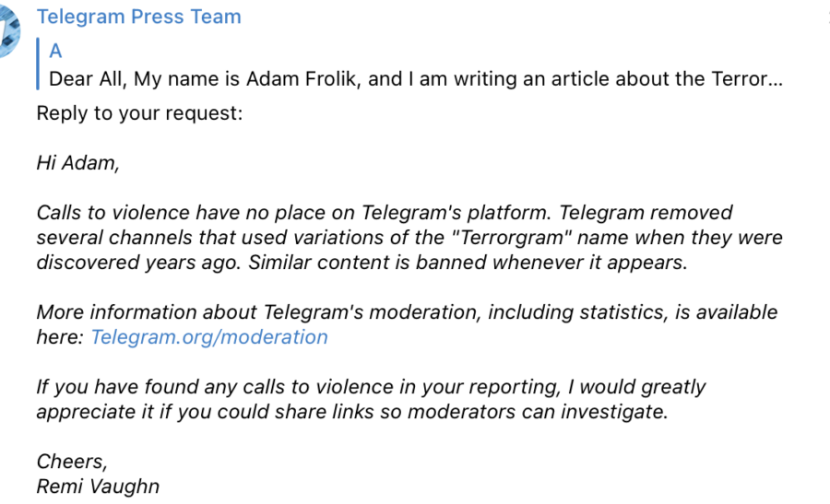Click the blue reply quote bar
Screen dimensions: 830x504
coord(38,64)
